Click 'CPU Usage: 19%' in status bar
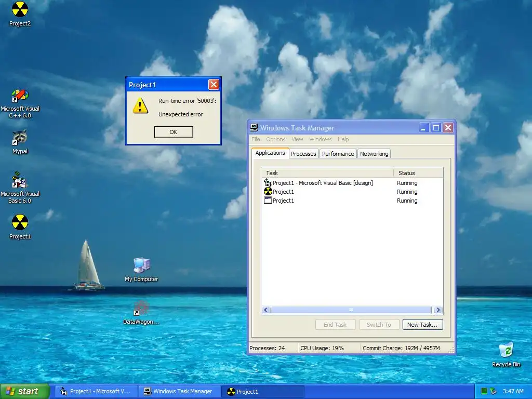The height and width of the screenshot is (399, 532). click(322, 348)
